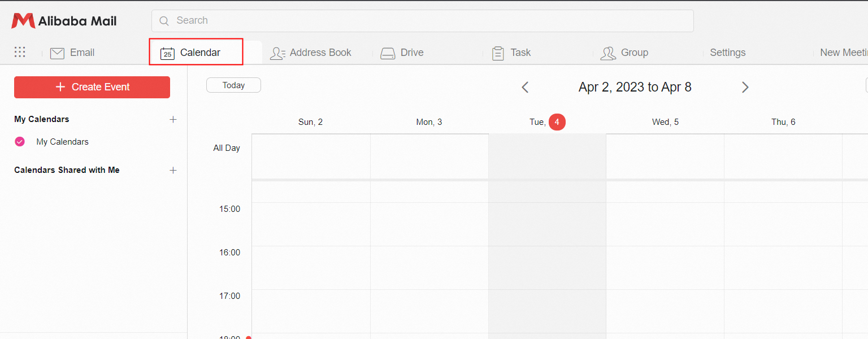This screenshot has width=868, height=339.
Task: Select the Wednesday 16:00 time slot
Action: (x=665, y=267)
